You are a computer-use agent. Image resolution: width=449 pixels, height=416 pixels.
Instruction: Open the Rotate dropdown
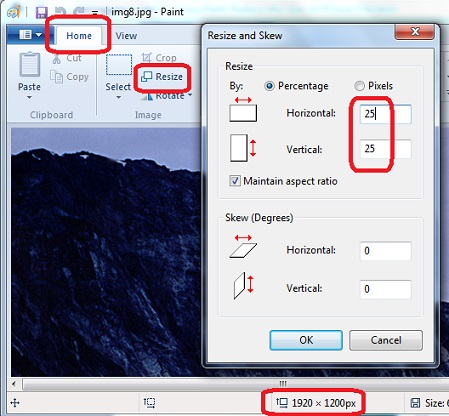(x=190, y=95)
